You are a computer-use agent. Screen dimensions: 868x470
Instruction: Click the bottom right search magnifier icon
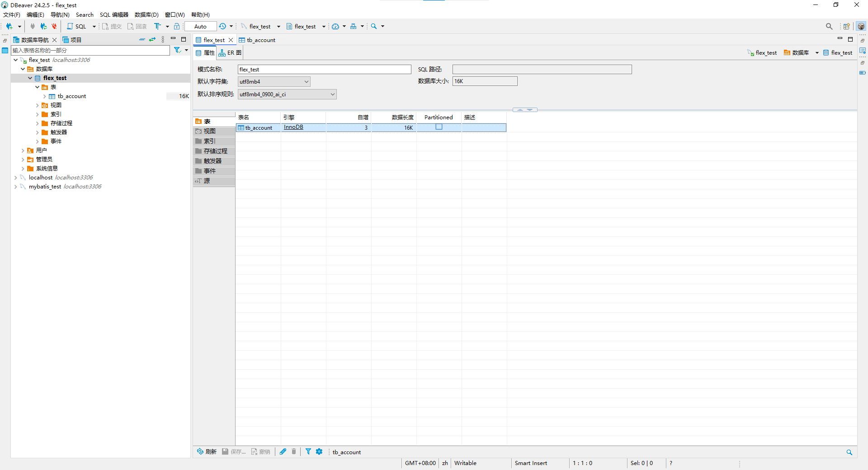[849, 452]
